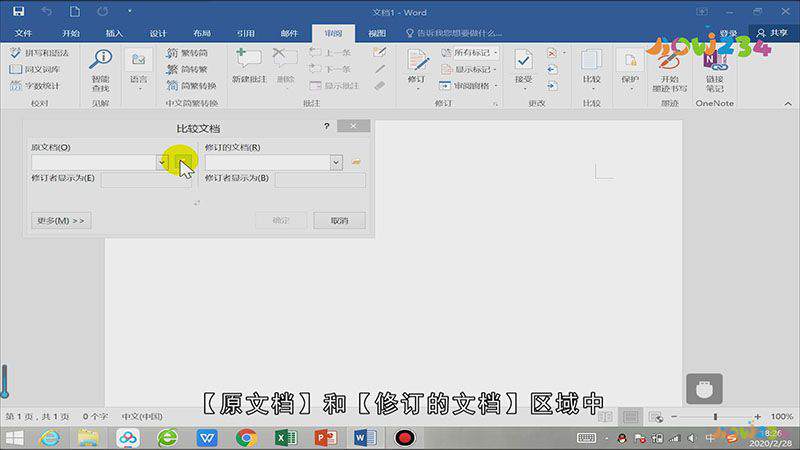Open the 同义词库 thesaurus
The image size is (800, 450).
35,69
